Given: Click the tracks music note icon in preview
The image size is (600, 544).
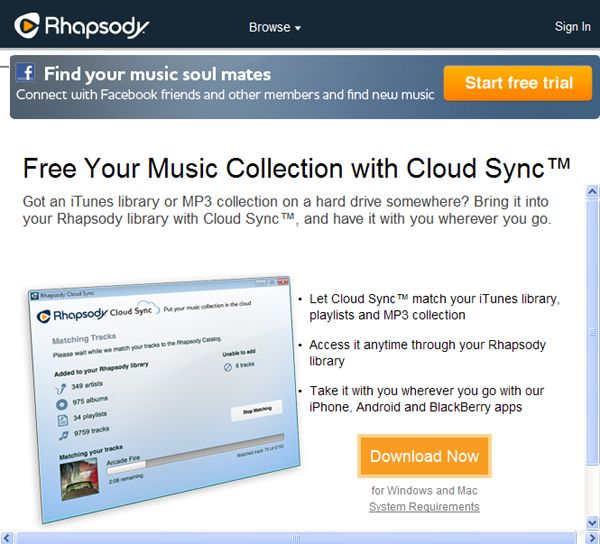Looking at the screenshot, I should [64, 435].
